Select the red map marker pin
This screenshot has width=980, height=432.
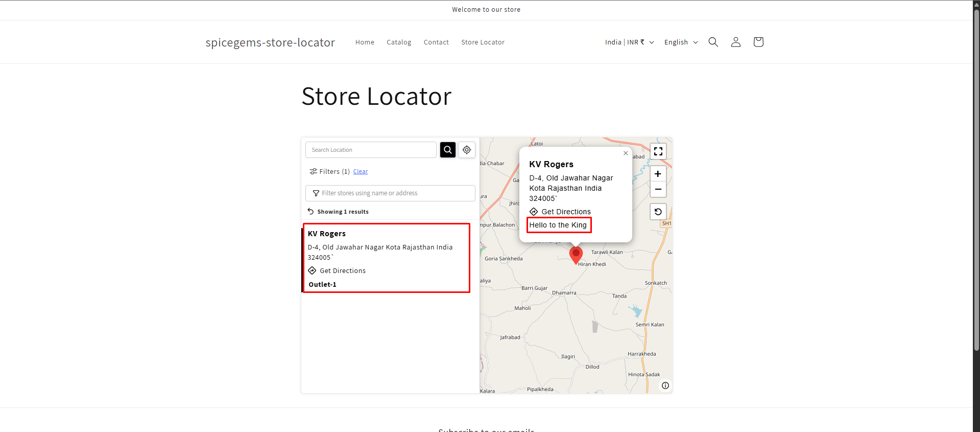pyautogui.click(x=576, y=255)
